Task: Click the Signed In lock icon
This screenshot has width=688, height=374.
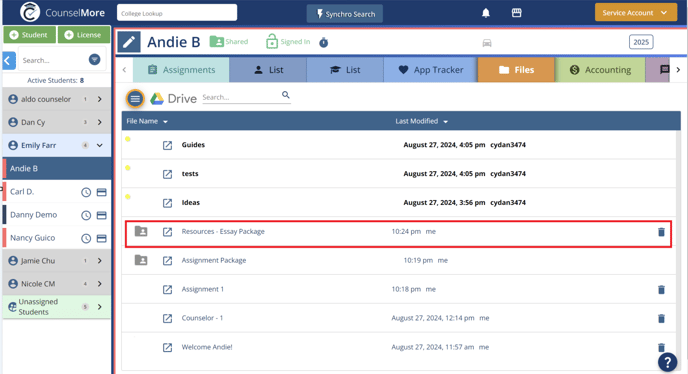Action: 272,42
